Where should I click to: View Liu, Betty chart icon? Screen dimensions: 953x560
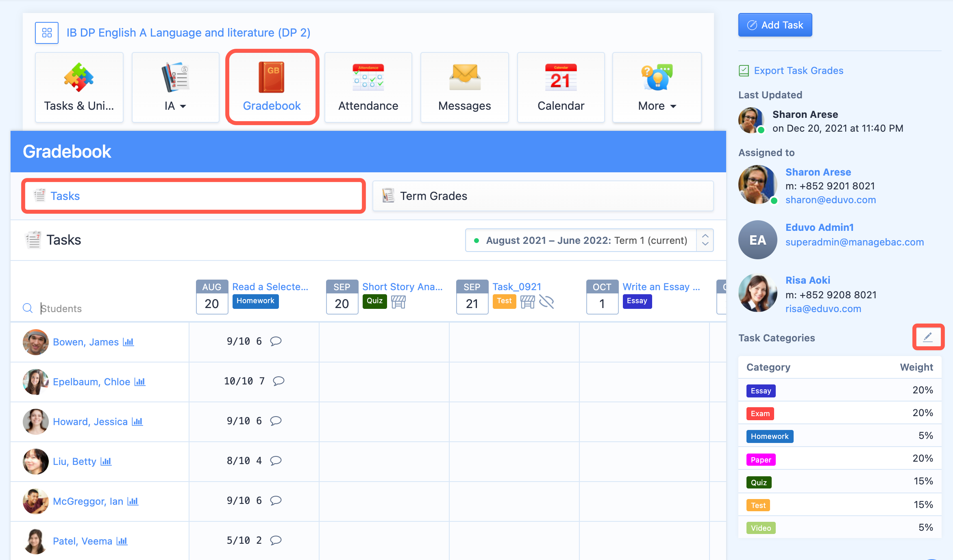[106, 461]
